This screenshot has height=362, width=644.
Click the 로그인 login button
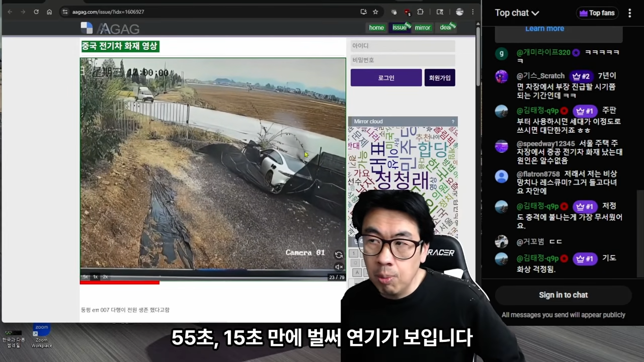tap(386, 78)
